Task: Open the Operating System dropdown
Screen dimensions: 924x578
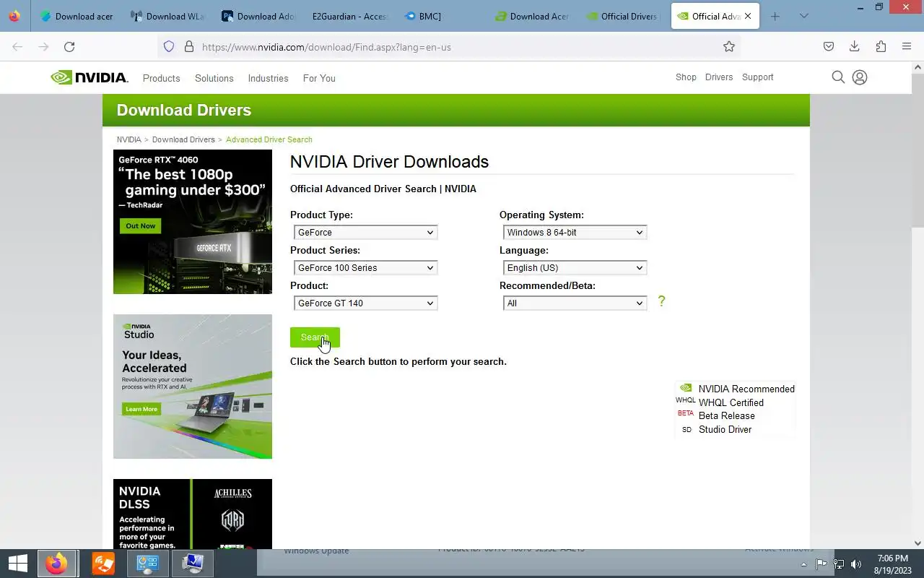Action: click(x=575, y=232)
